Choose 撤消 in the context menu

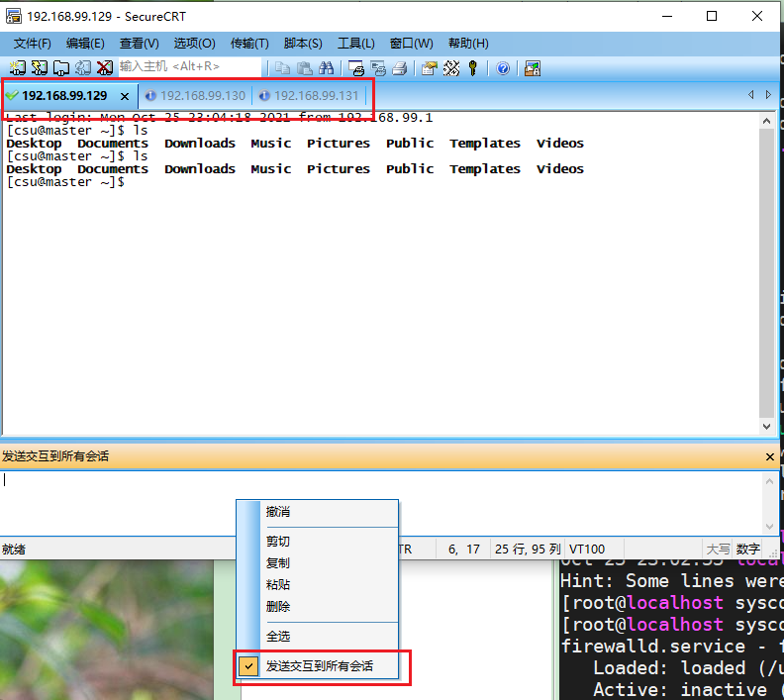(318, 512)
